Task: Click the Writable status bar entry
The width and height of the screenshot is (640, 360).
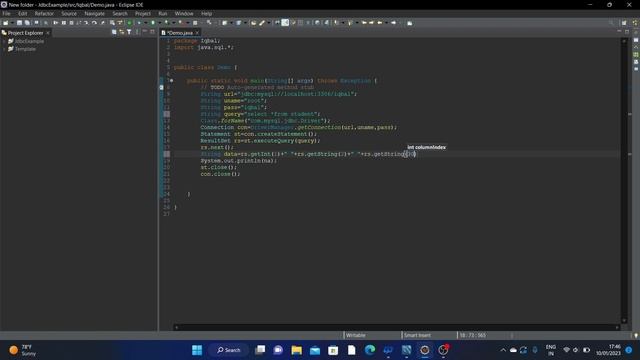Action: (356, 335)
